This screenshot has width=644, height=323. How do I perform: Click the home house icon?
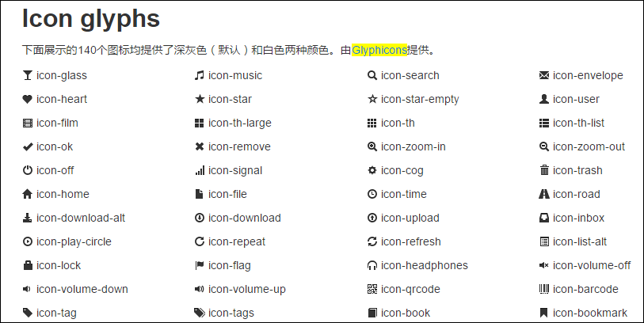click(x=28, y=194)
